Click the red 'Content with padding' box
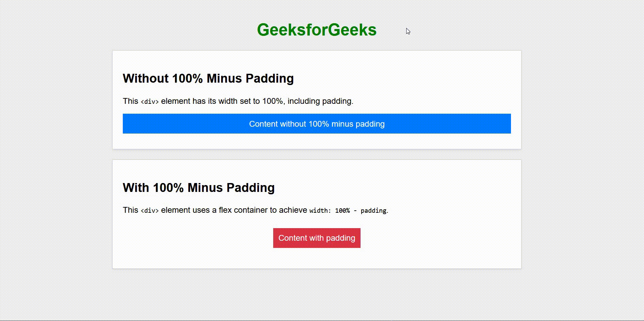Image resolution: width=644 pixels, height=321 pixels. click(x=317, y=238)
